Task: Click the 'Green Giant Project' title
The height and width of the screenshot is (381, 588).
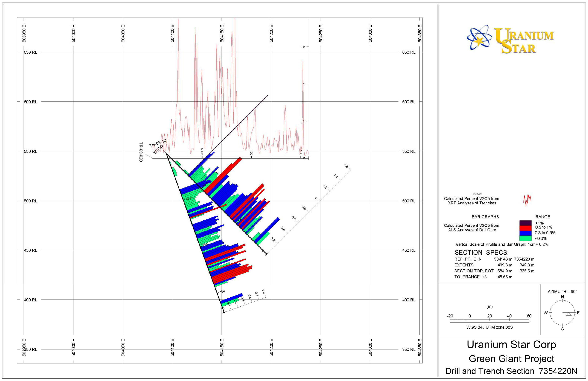Action: [x=511, y=359]
